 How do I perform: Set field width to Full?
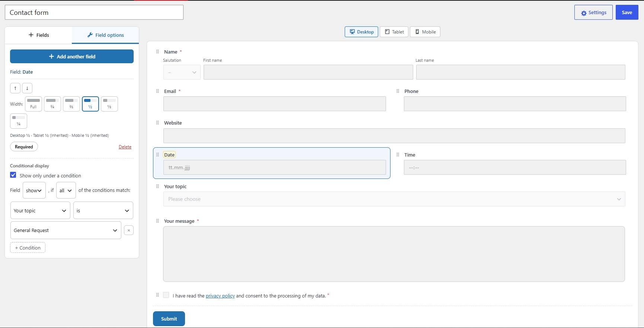34,104
